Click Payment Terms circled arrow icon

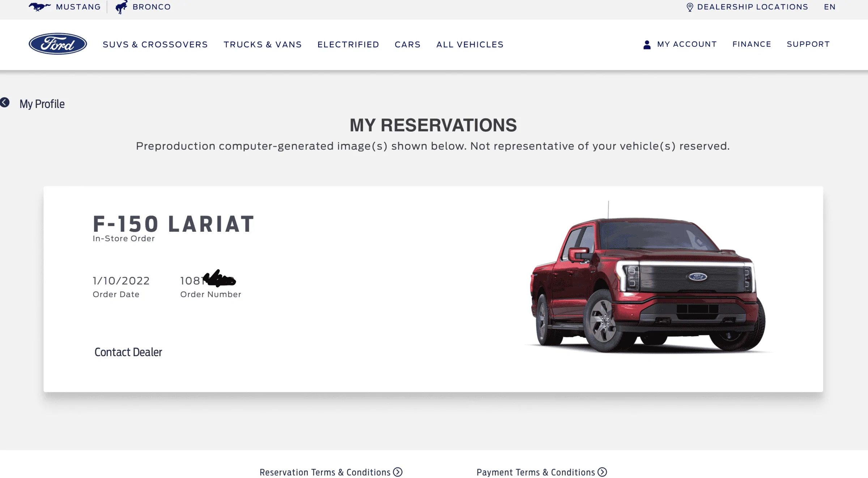point(602,472)
